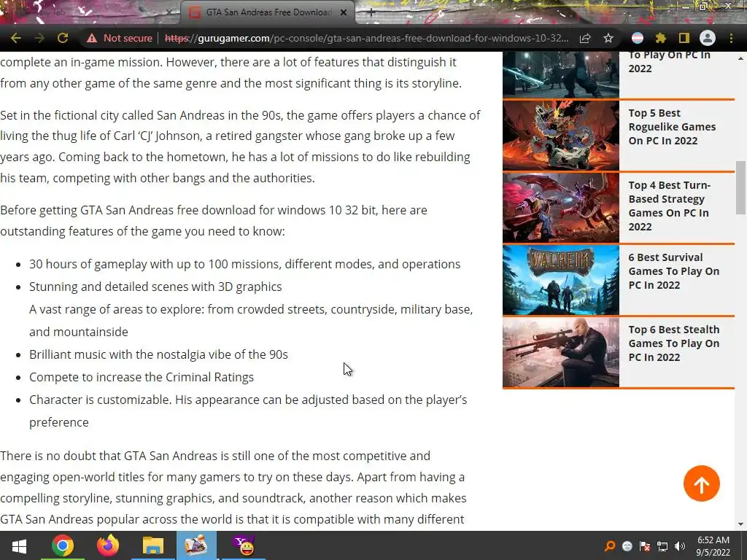Open the To Play On PC In 2022 link
This screenshot has width=747, height=560.
click(x=670, y=61)
